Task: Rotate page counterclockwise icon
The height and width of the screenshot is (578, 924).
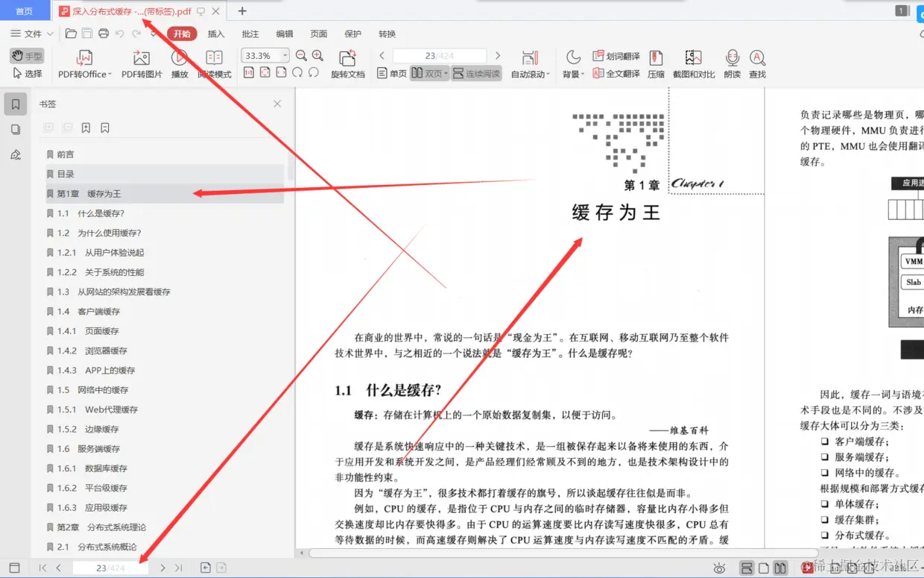Action: click(x=314, y=72)
